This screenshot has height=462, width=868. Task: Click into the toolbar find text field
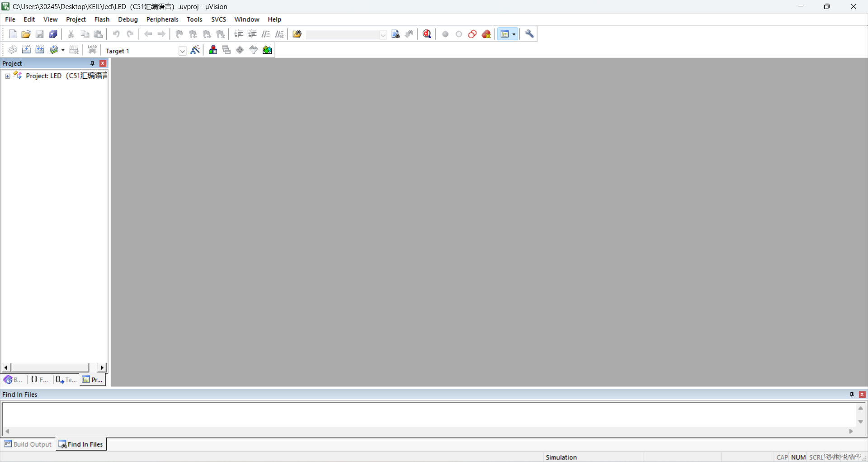[x=342, y=35]
